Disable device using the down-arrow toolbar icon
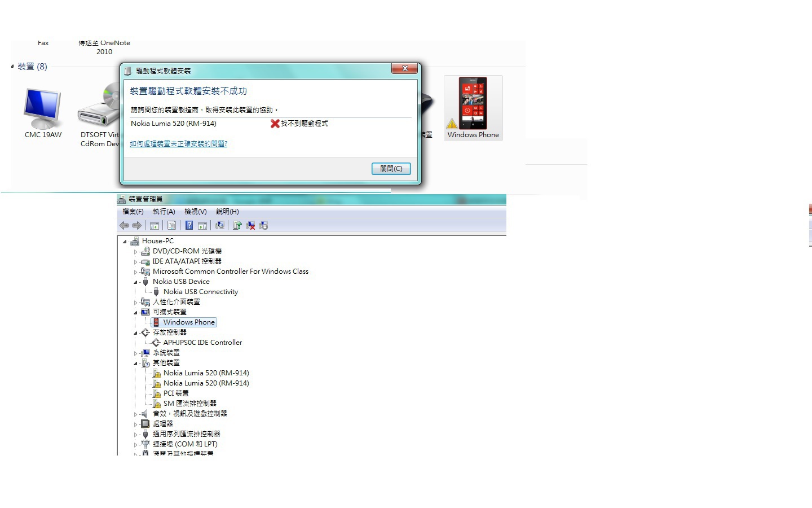This screenshot has width=812, height=508. 263,225
